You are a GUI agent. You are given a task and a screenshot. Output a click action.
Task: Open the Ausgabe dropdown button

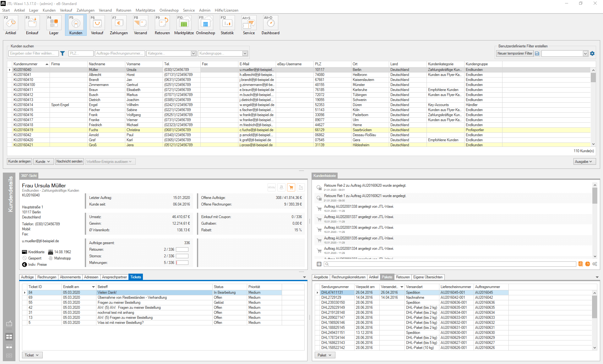click(x=584, y=162)
